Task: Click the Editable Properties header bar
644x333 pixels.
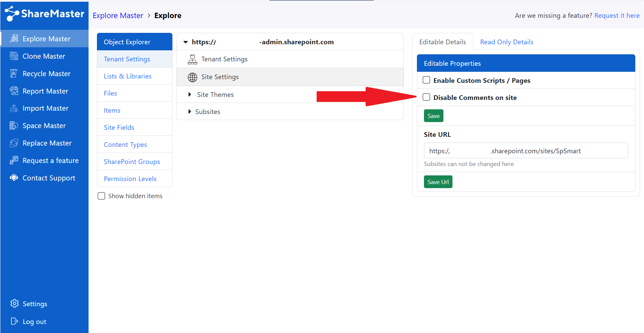Action: [526, 63]
